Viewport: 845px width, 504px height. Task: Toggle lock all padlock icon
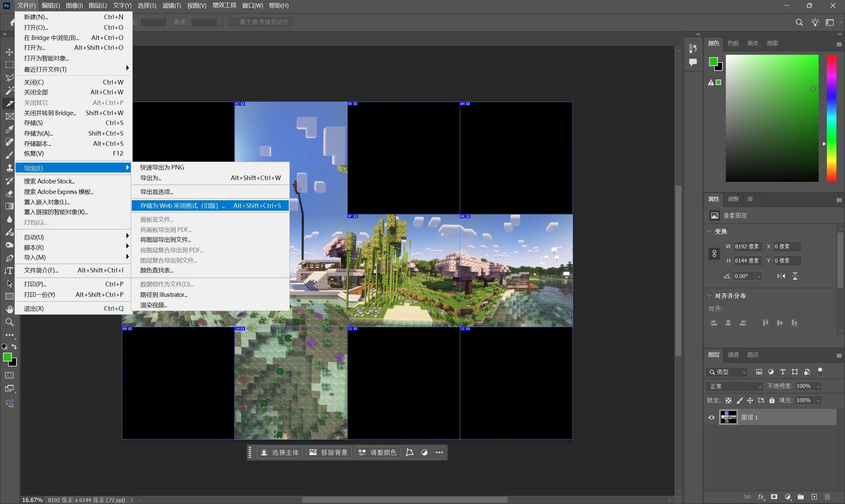(x=772, y=400)
